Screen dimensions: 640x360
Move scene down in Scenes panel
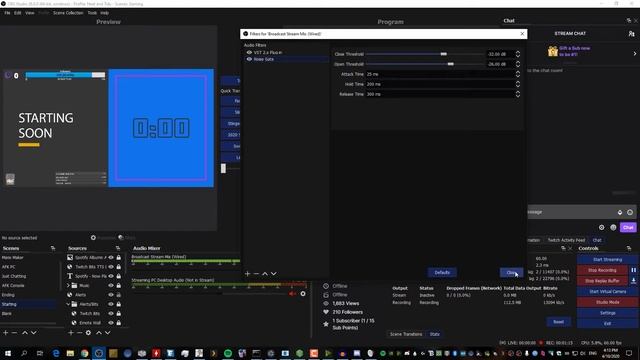33,333
